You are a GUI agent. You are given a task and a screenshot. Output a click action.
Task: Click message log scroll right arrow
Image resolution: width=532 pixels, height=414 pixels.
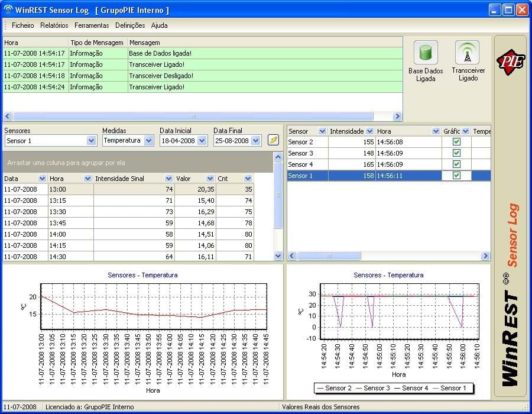click(x=397, y=117)
